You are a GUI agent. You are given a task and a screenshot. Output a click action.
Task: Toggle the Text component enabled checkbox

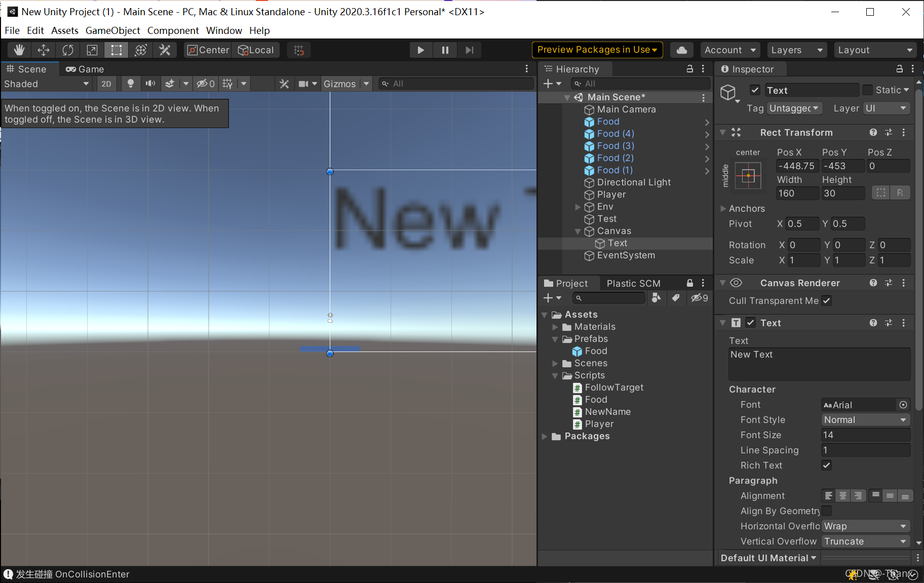click(751, 323)
